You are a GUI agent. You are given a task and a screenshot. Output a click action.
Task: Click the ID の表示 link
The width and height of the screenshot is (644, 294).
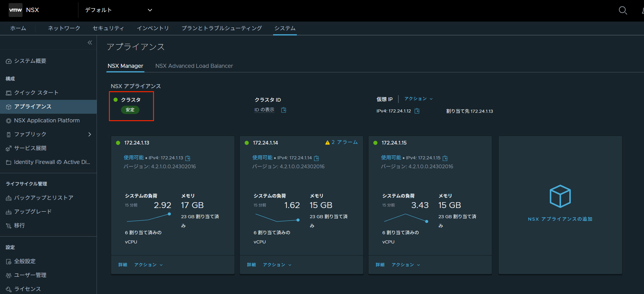pos(264,110)
